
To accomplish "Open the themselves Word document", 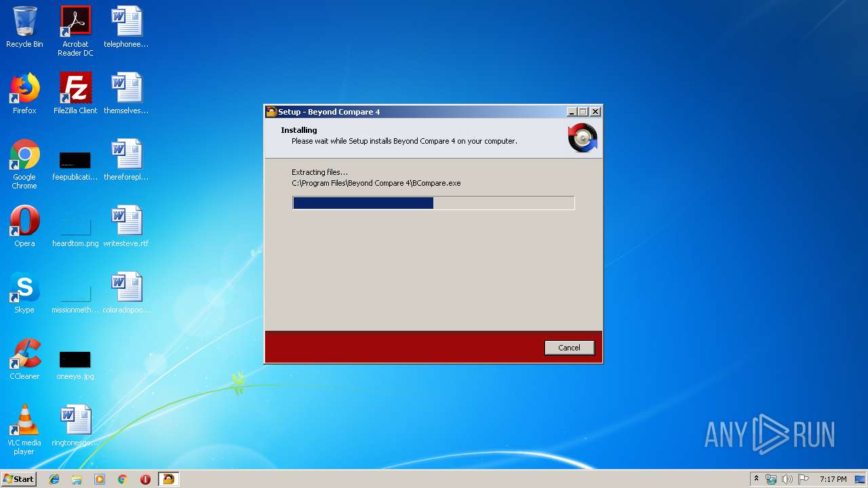I will point(126,94).
